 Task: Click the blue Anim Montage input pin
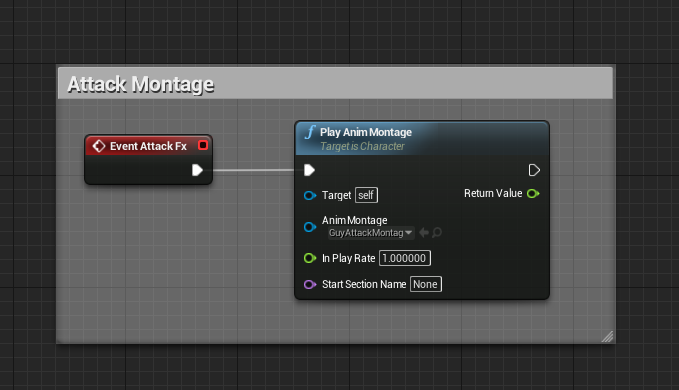click(310, 227)
